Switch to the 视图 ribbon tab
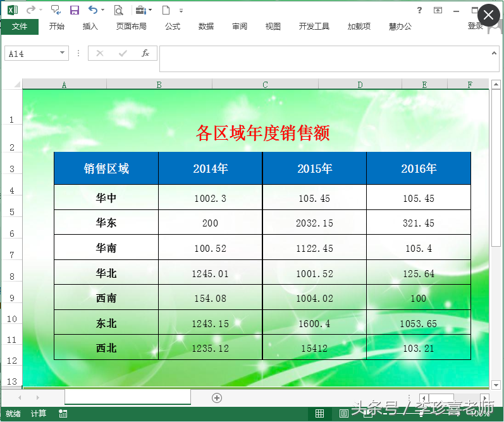Viewport: 504px width, 422px height. pyautogui.click(x=273, y=27)
